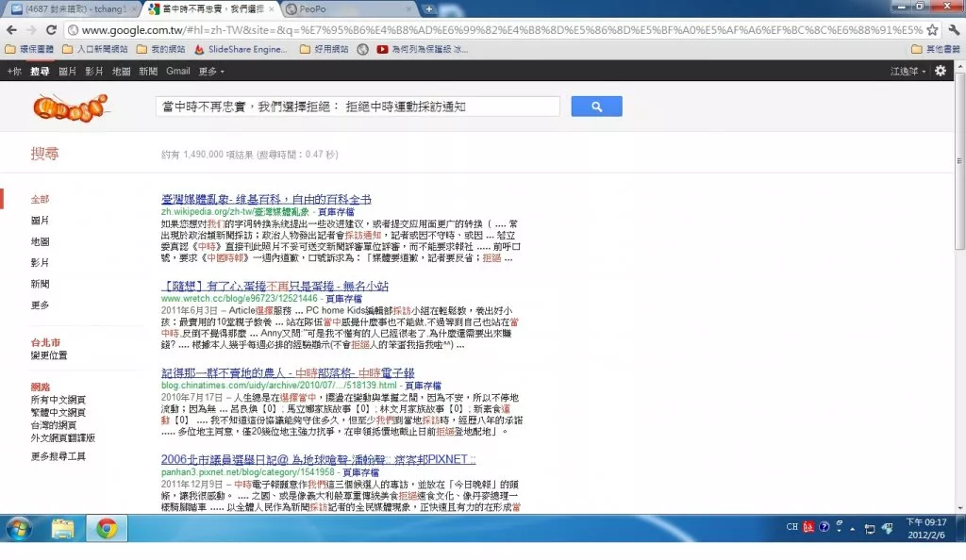Filter results by 影片 in left sidebar
This screenshot has width=966, height=560.
click(x=40, y=263)
